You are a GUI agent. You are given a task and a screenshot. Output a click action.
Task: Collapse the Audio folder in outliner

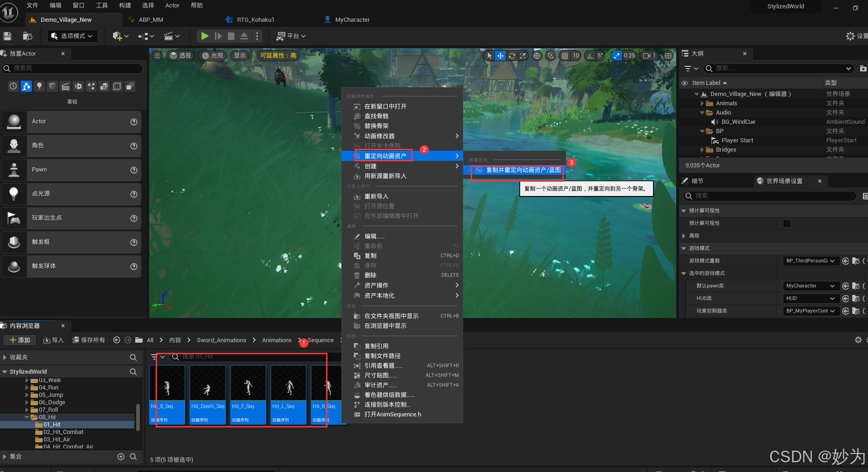coord(702,113)
